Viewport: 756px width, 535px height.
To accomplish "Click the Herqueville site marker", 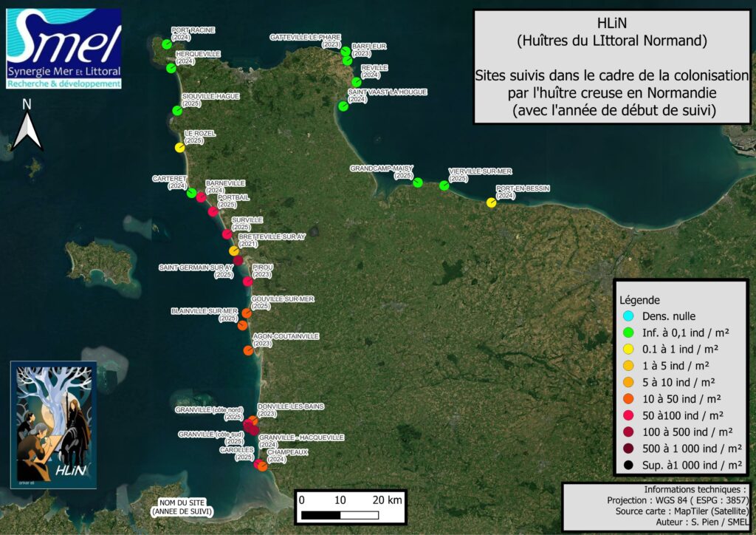I will [171, 69].
